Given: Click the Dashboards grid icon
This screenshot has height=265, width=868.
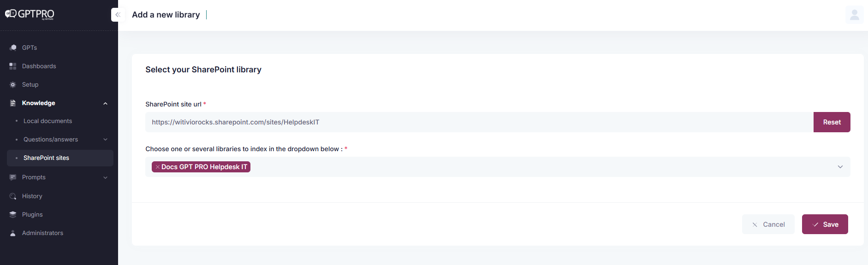Looking at the screenshot, I should pyautogui.click(x=13, y=66).
